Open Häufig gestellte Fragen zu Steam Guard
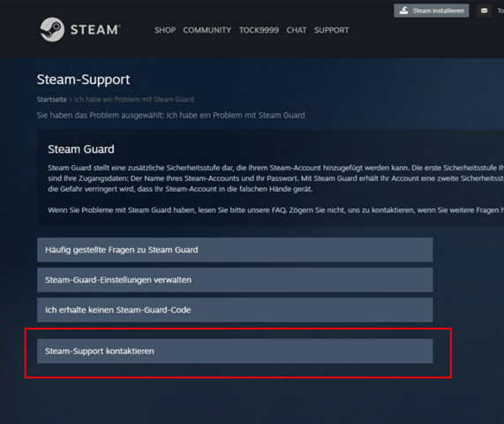 point(235,250)
